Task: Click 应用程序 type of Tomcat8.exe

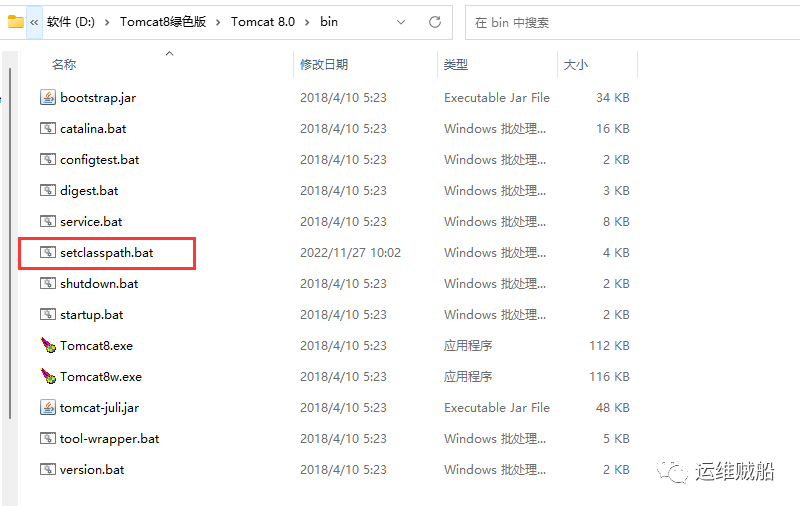Action: tap(468, 345)
